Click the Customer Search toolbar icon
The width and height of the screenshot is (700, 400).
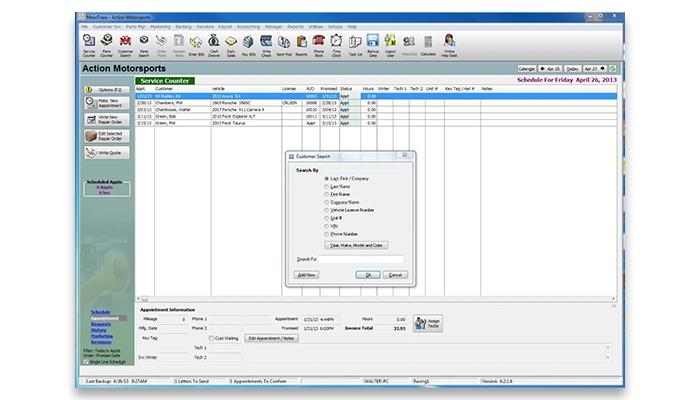tap(125, 45)
